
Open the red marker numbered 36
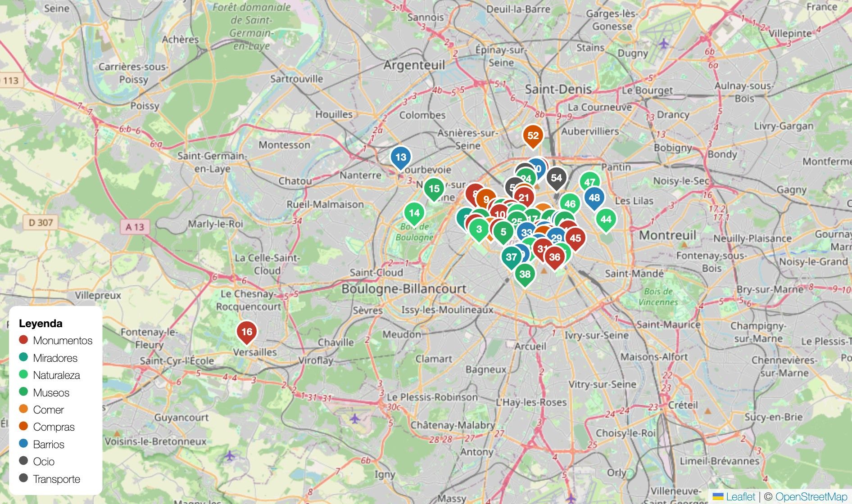[x=554, y=258]
